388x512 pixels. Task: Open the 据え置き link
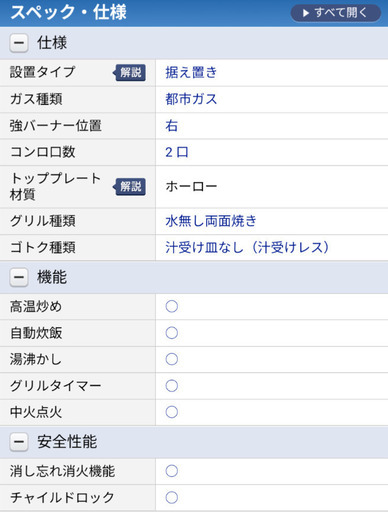[191, 72]
